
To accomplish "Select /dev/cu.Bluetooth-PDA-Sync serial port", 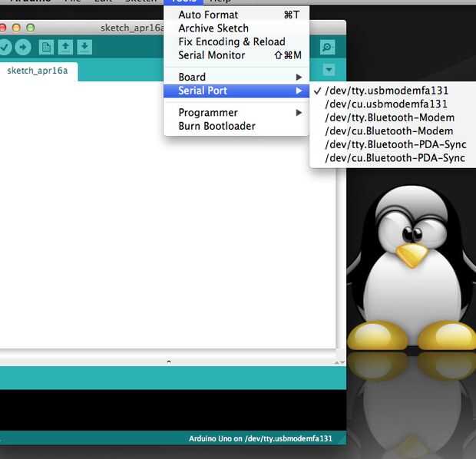I will point(393,158).
